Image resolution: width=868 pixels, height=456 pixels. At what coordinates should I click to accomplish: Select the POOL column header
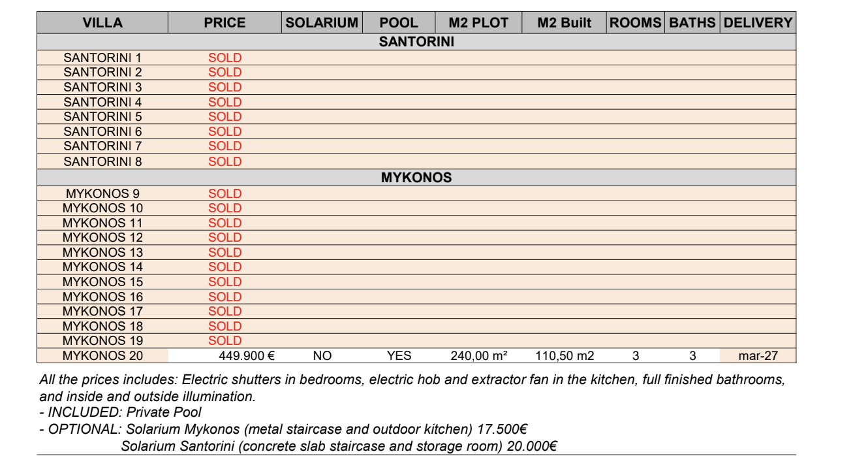(399, 23)
